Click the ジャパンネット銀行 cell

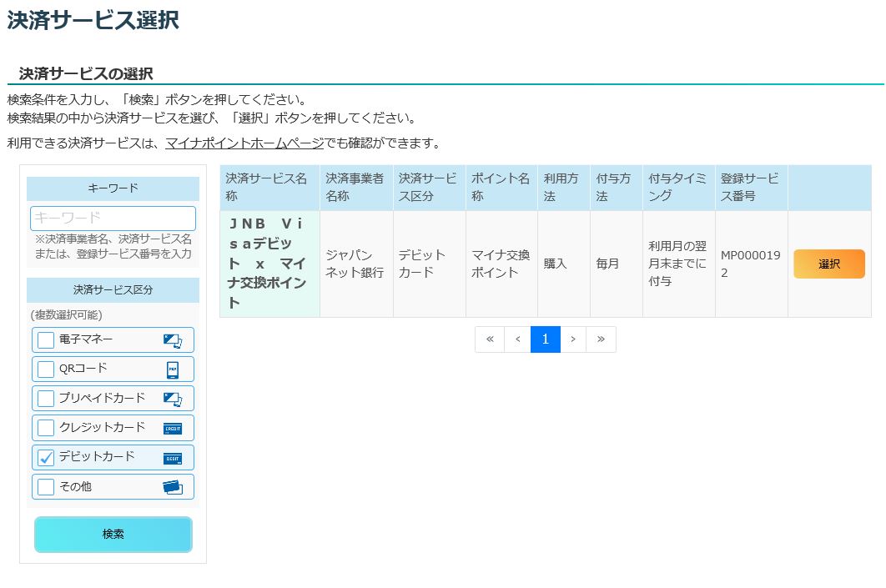click(x=356, y=264)
